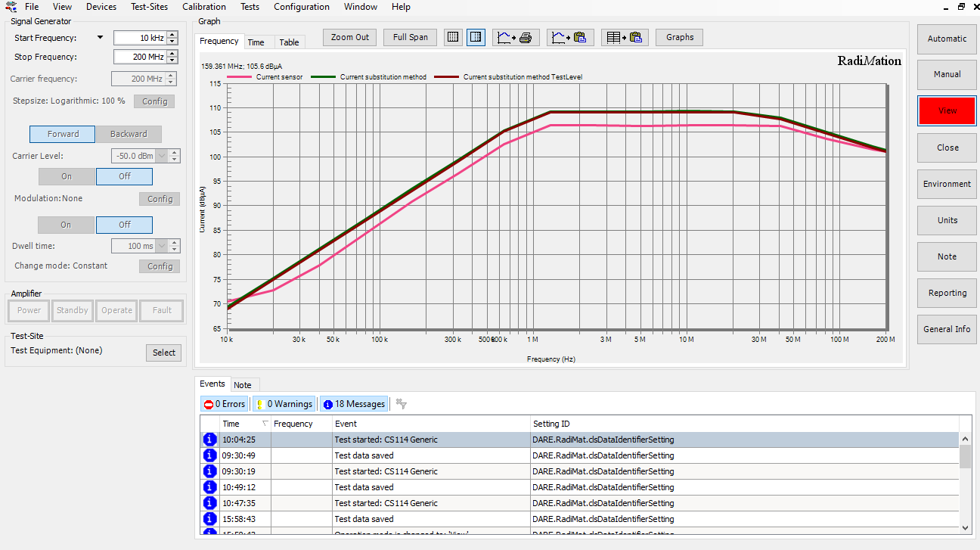980x550 pixels.
Task: Toggle the 0 Errors filter
Action: (x=225, y=404)
